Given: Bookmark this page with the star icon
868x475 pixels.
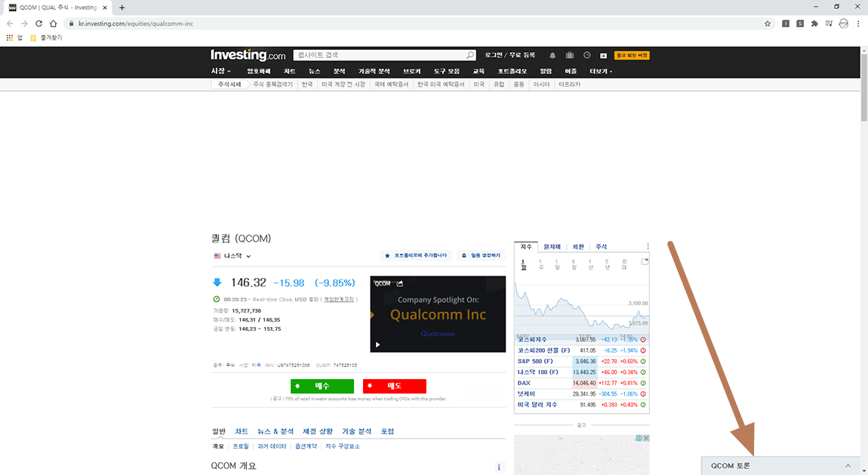Looking at the screenshot, I should pos(768,23).
